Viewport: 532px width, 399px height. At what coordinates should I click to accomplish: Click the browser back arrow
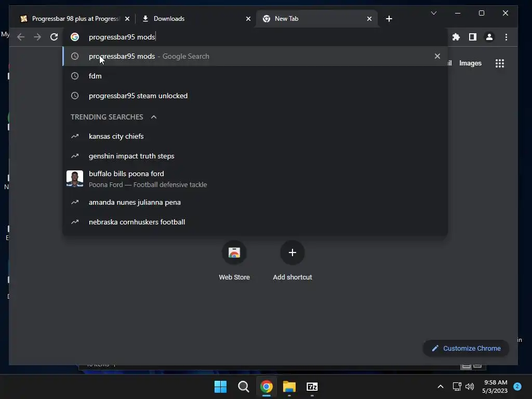click(x=21, y=37)
